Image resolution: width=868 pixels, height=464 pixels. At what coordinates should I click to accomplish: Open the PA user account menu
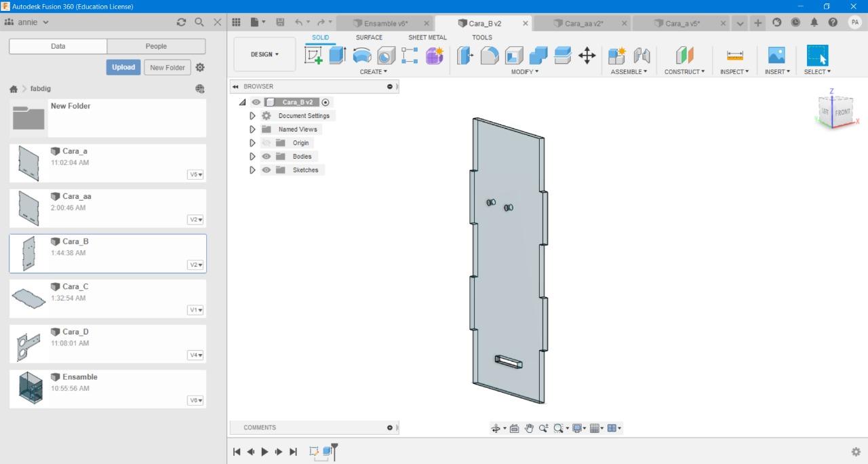click(x=854, y=22)
